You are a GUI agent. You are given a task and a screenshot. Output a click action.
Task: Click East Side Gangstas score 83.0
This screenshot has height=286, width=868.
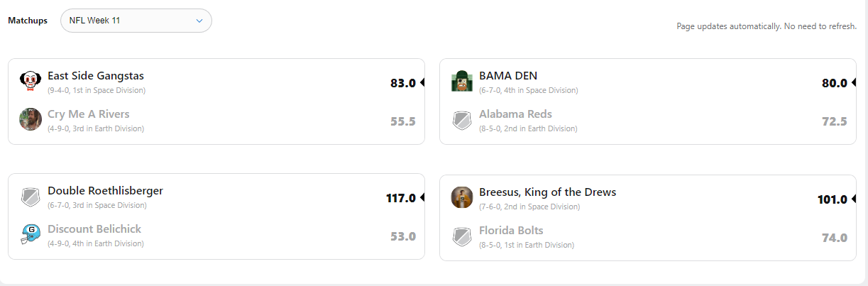click(402, 83)
